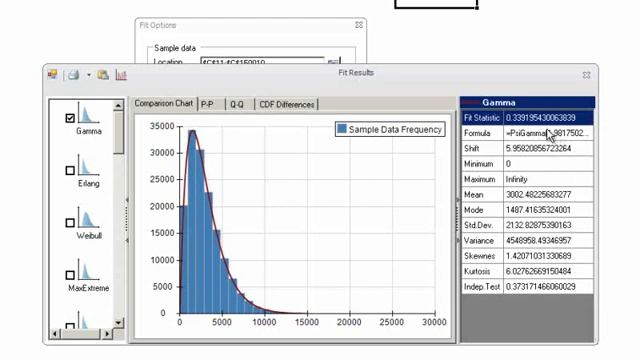This screenshot has height=360, width=640.
Task: Click the Minimum value 0 cell
Action: (x=548, y=164)
